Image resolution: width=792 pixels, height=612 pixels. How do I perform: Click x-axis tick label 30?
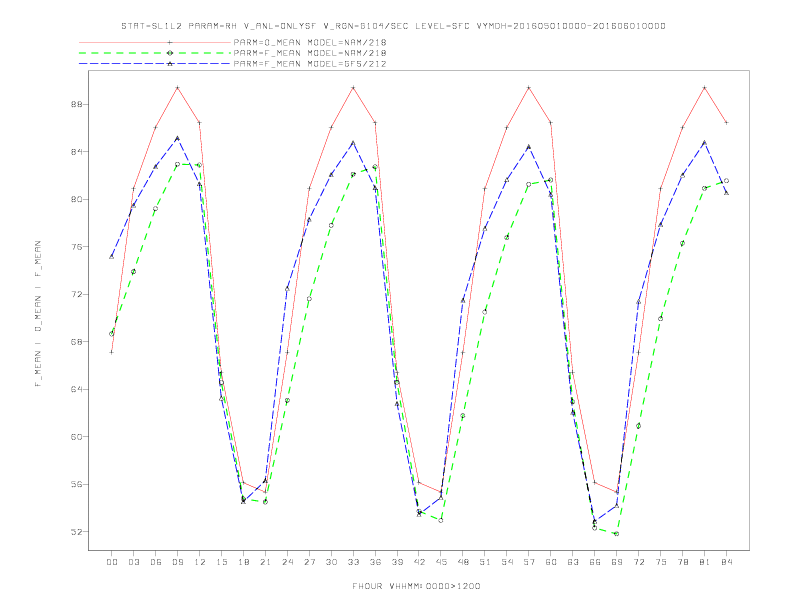(331, 562)
